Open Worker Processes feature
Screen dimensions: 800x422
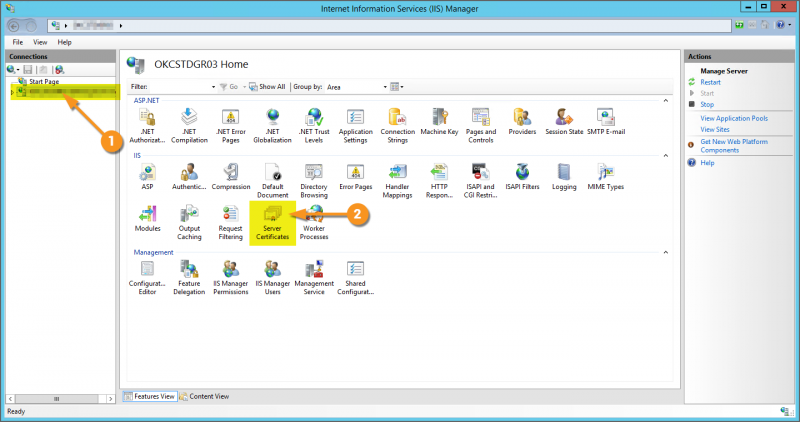[314, 222]
